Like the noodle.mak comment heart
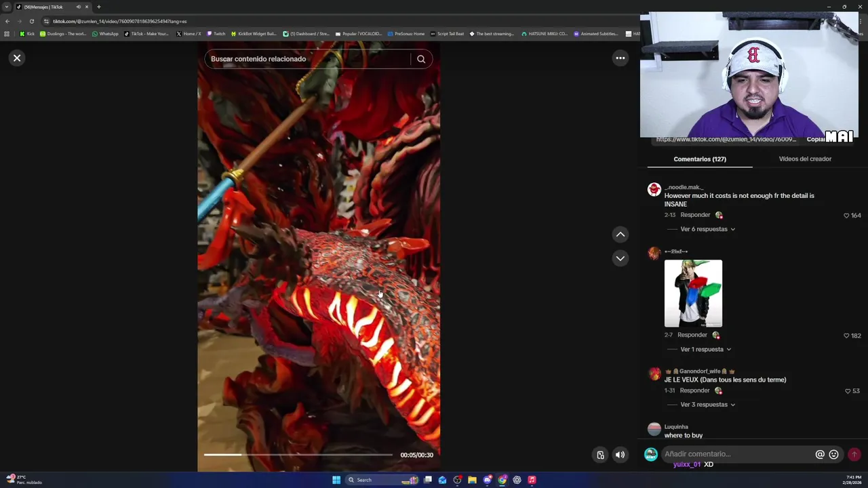 (846, 216)
